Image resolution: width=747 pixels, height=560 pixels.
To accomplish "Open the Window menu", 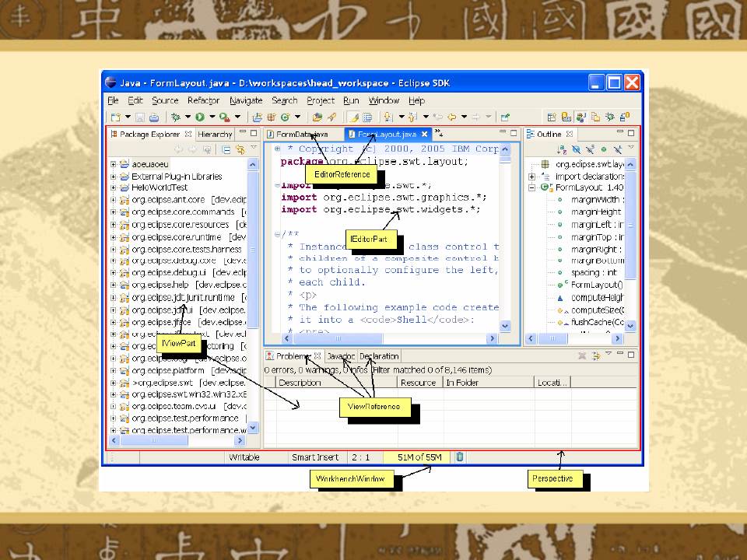I will coord(384,100).
